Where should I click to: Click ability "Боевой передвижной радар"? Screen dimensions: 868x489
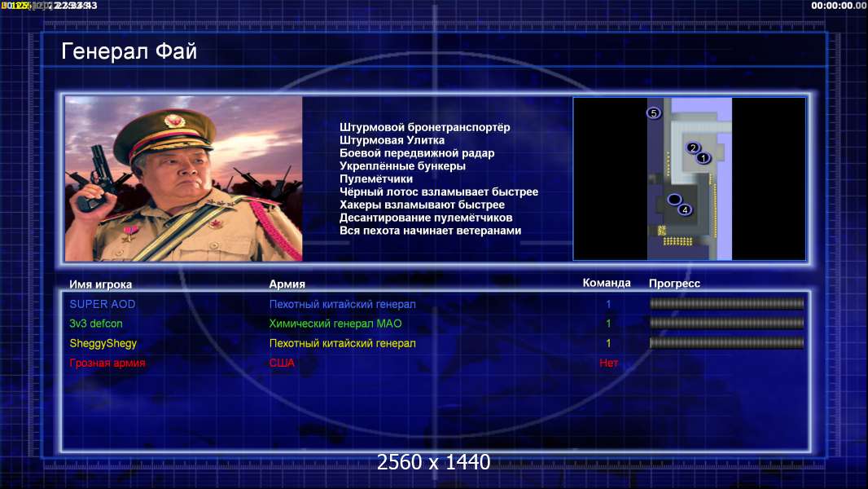[x=417, y=153]
